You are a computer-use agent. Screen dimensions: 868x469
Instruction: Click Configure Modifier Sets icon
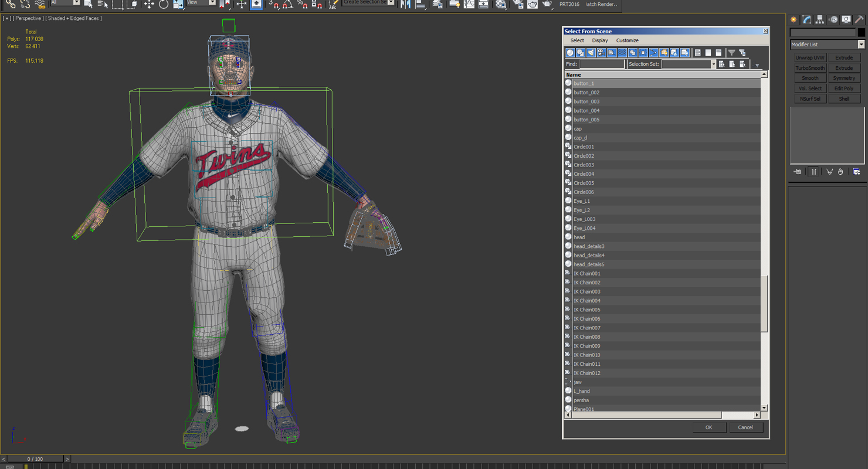pyautogui.click(x=856, y=172)
